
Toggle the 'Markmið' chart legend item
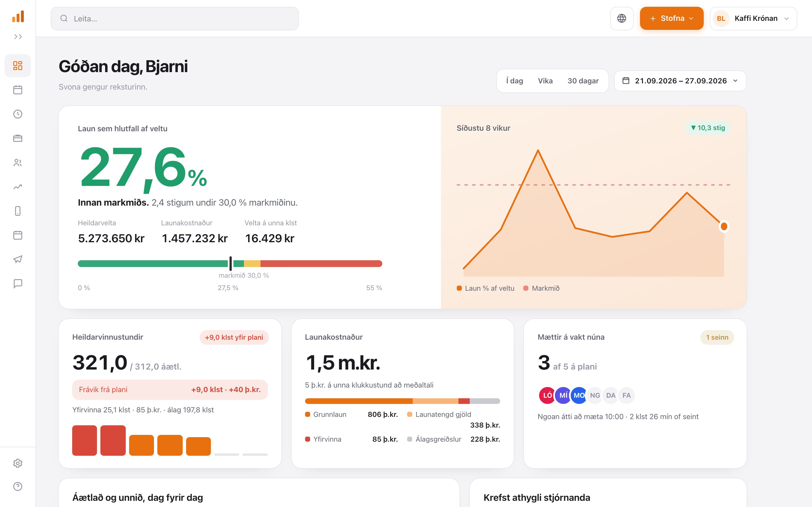(x=542, y=288)
